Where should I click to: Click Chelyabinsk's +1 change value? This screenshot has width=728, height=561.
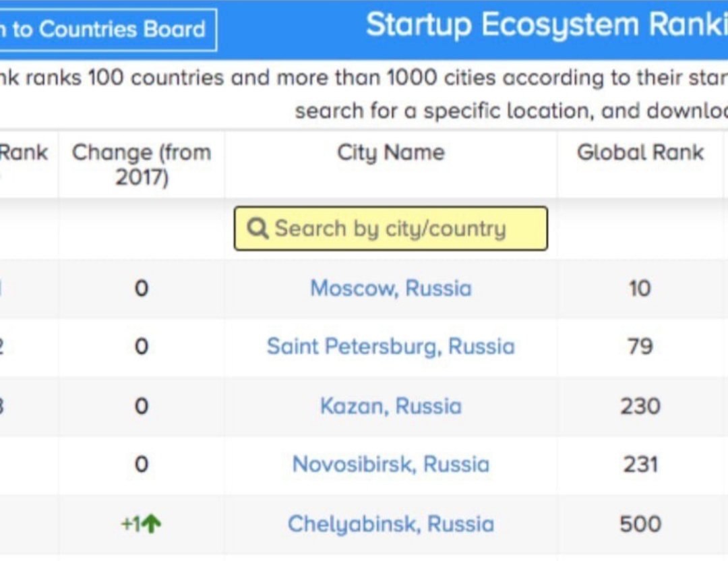point(131,525)
